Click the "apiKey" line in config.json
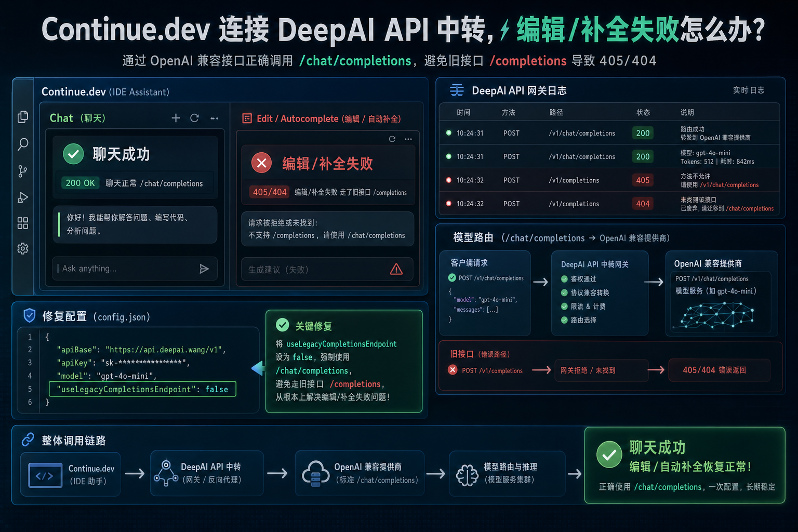Viewport: 798px width, 532px height. (x=123, y=363)
